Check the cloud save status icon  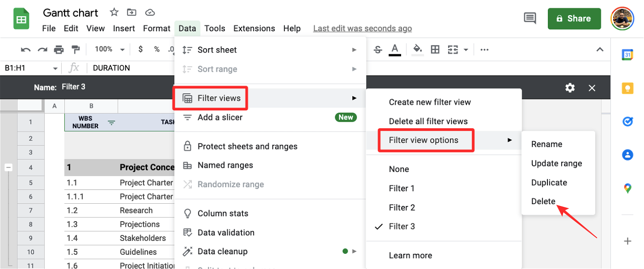[149, 12]
